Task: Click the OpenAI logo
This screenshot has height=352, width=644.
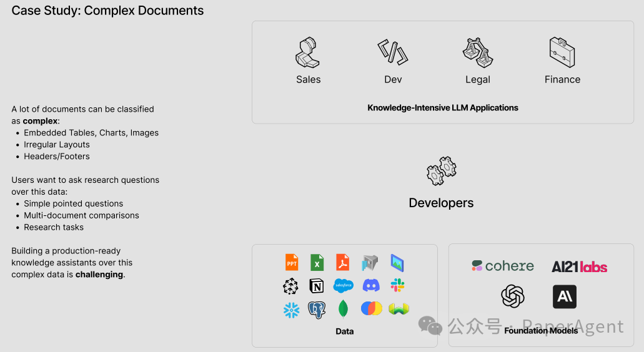Action: pos(513,296)
